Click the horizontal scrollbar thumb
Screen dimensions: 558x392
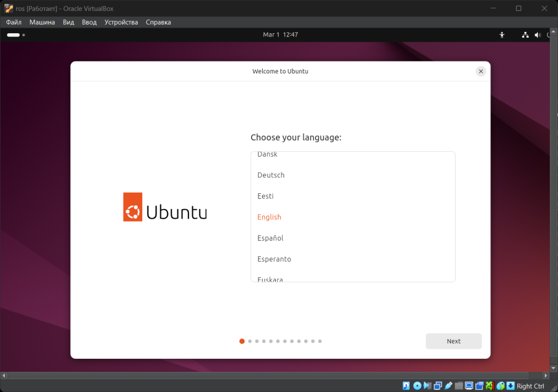[x=268, y=375]
